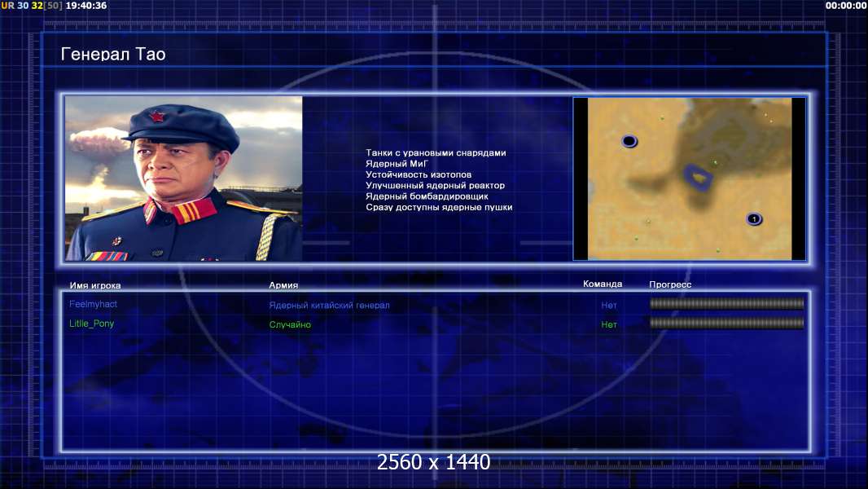Viewport: 868px width, 489px height.
Task: Click the Прогресс column header
Action: (x=670, y=284)
